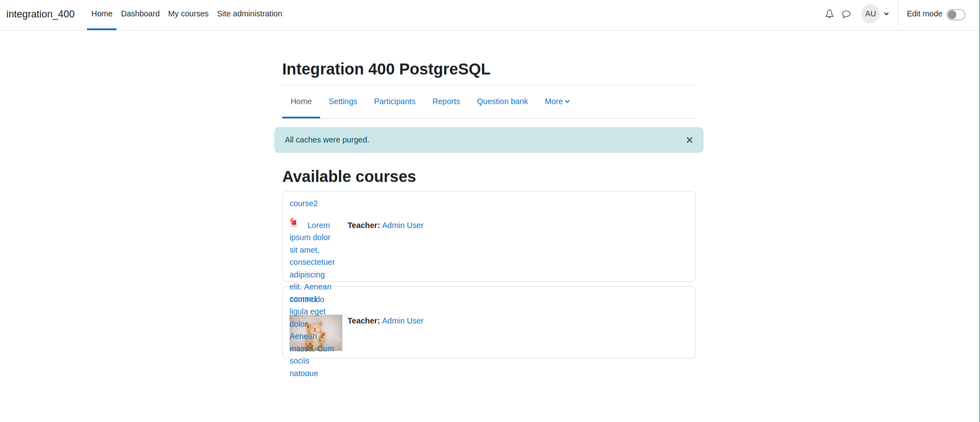
Task: Open the Question bank tab
Action: tap(502, 101)
